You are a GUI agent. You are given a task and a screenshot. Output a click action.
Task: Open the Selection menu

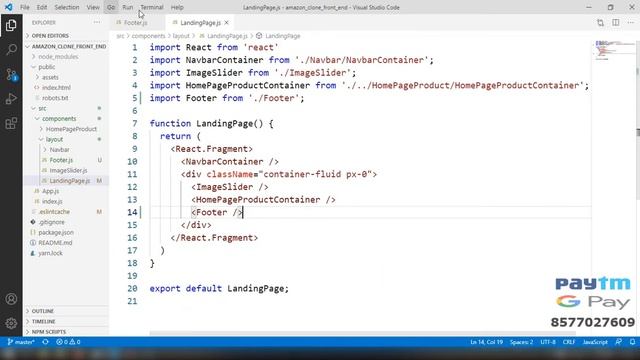pyautogui.click(x=67, y=7)
